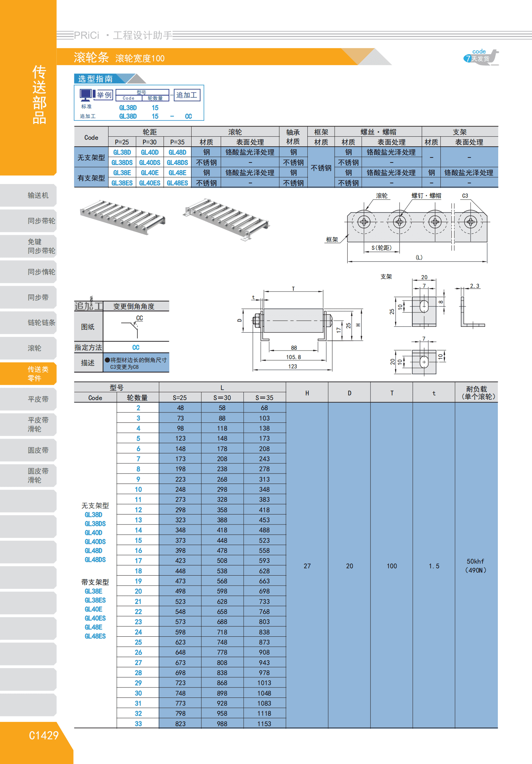The image size is (532, 764).
Task: Select the 圆皮带 sidebar tab
Action: pyautogui.click(x=28, y=450)
